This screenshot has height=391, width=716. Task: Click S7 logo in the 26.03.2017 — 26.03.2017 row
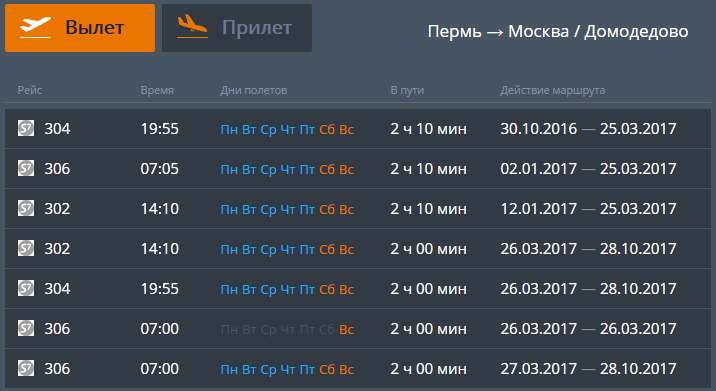click(x=26, y=328)
